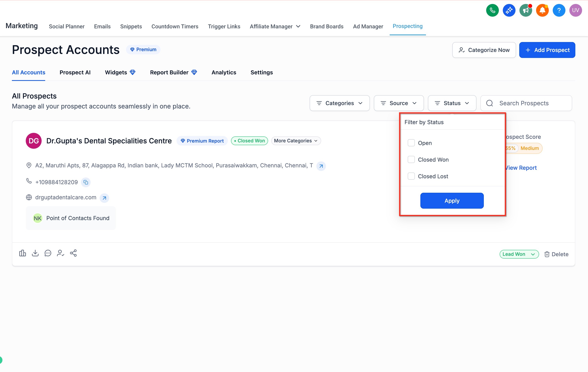588x372 pixels.
Task: Select the Closed Lost checkbox
Action: [411, 176]
